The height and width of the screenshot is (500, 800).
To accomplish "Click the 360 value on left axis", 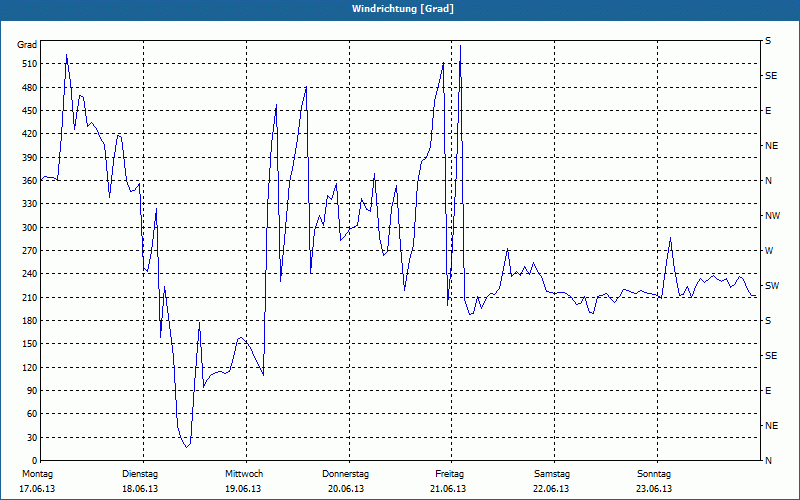I will [x=30, y=181].
